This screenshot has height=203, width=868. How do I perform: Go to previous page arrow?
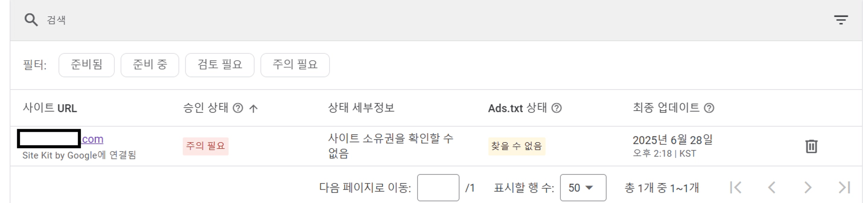click(772, 187)
